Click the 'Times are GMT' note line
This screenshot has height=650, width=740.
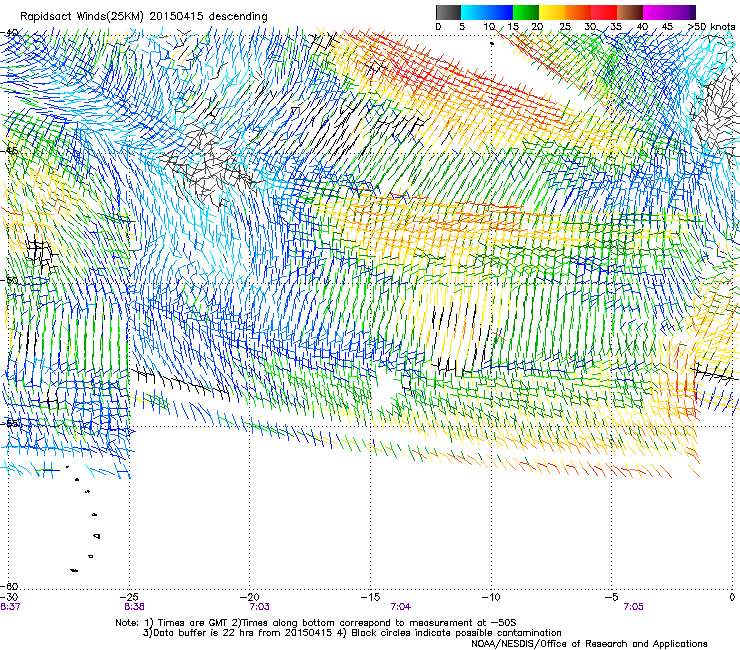pyautogui.click(x=316, y=623)
